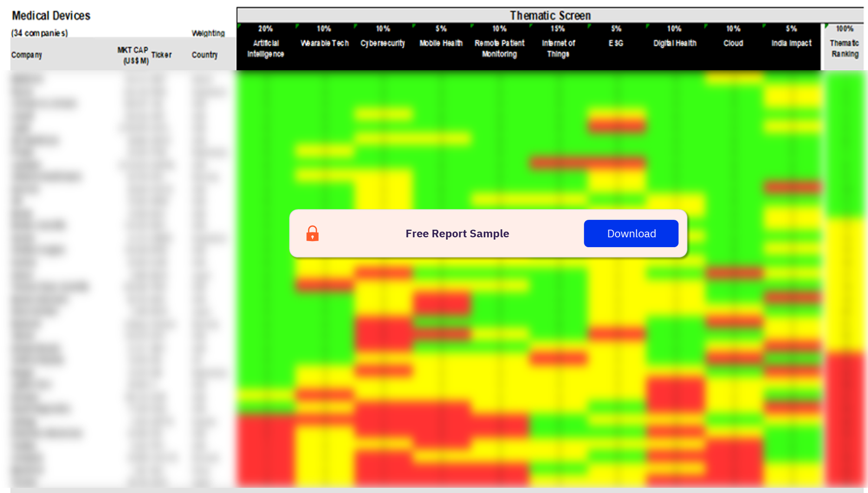Select the Cloud column header
This screenshot has width=868, height=493.
point(733,43)
